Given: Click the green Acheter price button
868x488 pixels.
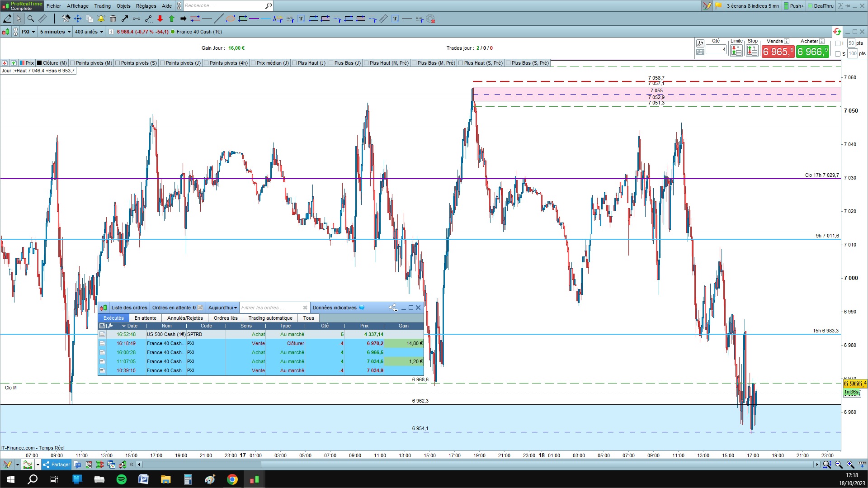Looking at the screenshot, I should pos(812,52).
